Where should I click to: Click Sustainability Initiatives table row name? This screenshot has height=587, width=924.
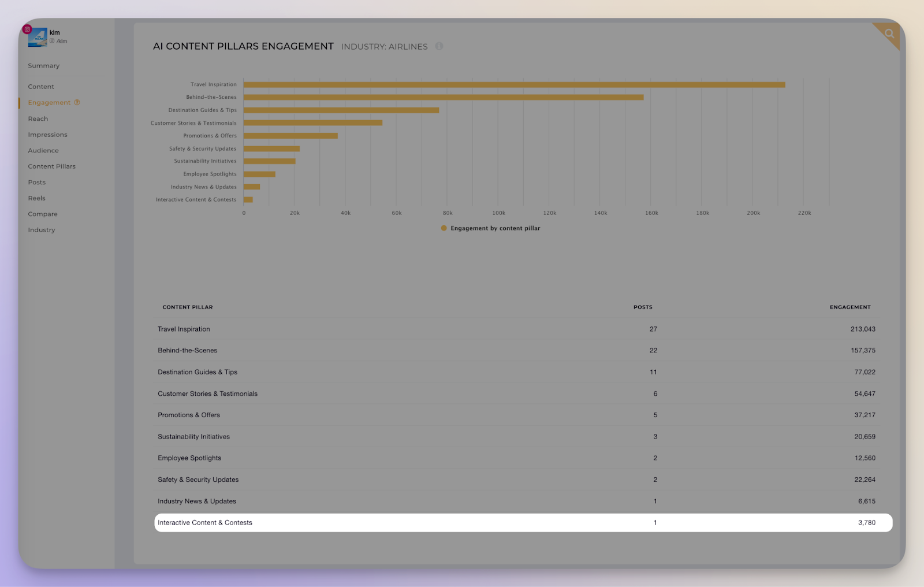pyautogui.click(x=194, y=437)
